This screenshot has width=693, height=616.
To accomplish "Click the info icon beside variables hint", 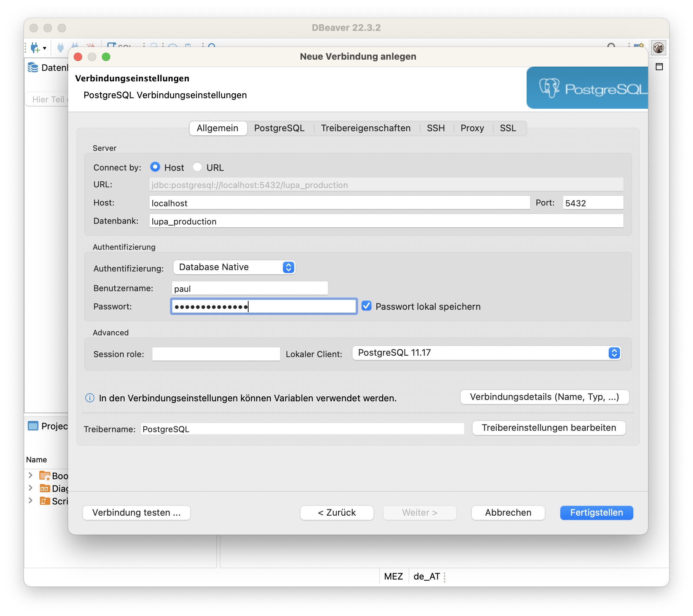I will tap(90, 398).
